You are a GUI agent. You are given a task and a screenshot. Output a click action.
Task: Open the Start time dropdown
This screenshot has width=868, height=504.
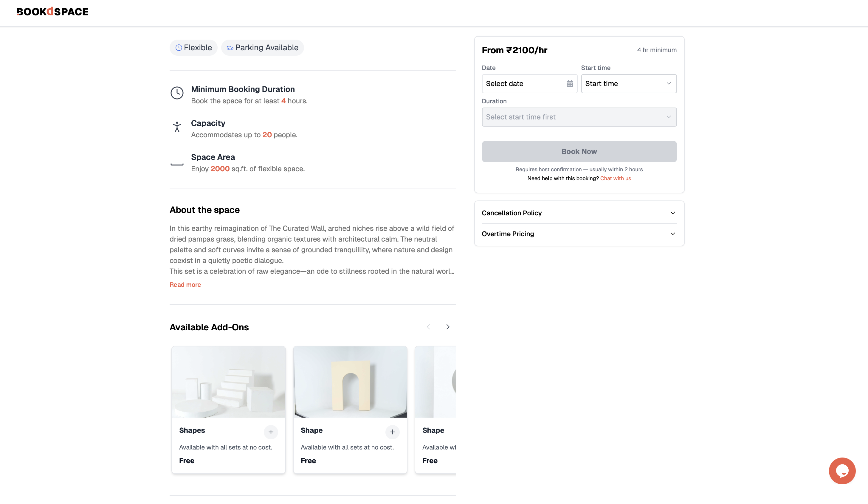pos(629,84)
